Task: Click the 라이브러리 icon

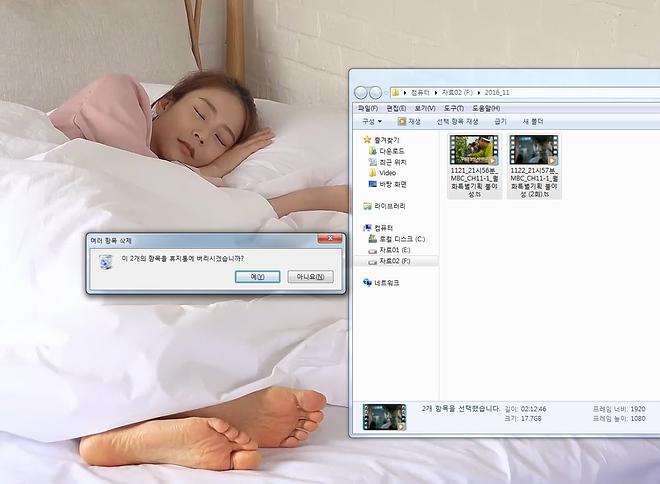Action: [367, 206]
